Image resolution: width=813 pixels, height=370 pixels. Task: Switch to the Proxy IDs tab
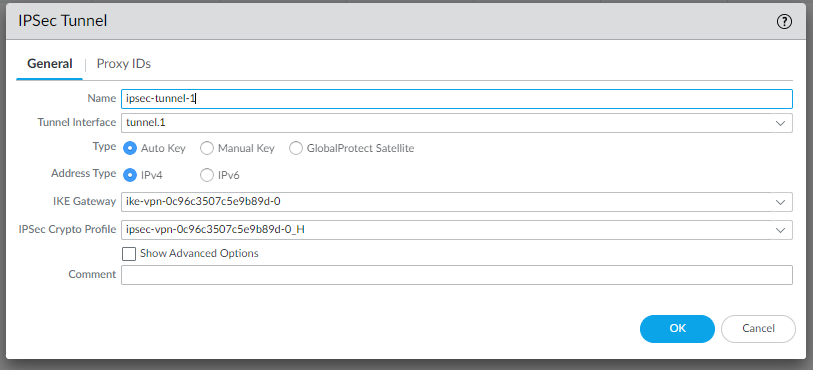point(123,64)
